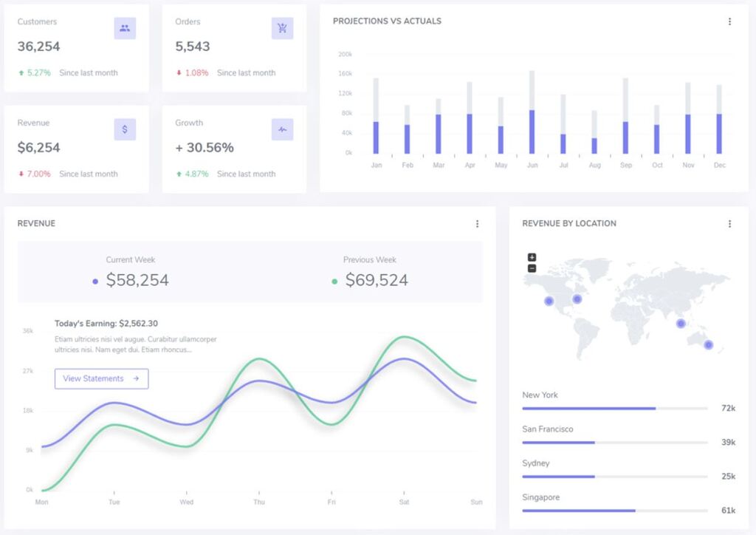Open the Projections vs Actuals options menu
This screenshot has width=756, height=535.
click(x=729, y=21)
